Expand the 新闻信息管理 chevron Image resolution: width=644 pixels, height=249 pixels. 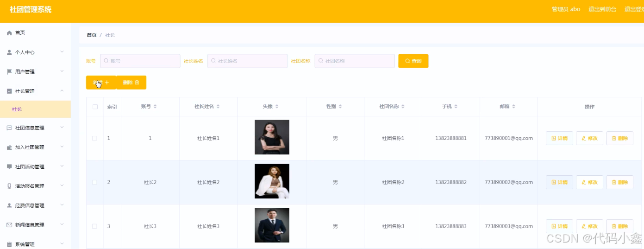pos(62,225)
